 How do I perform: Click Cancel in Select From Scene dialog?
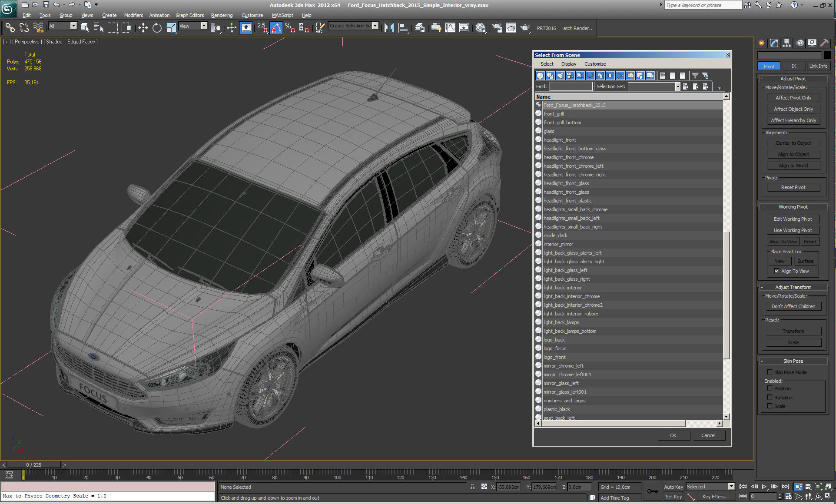(708, 435)
